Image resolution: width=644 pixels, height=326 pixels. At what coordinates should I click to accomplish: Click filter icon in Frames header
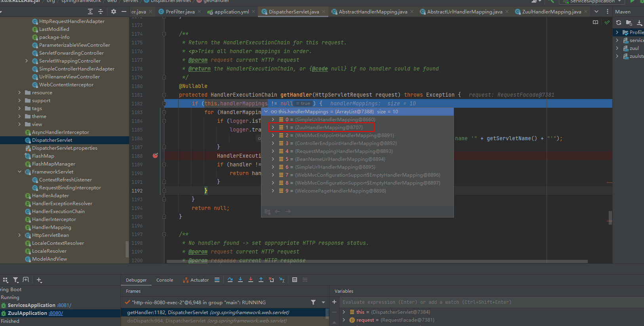click(313, 302)
